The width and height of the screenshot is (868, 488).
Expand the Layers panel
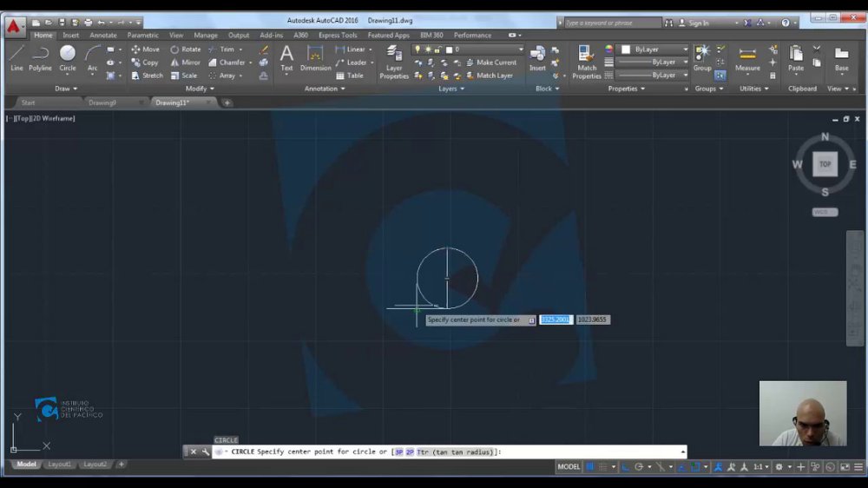[x=451, y=89]
